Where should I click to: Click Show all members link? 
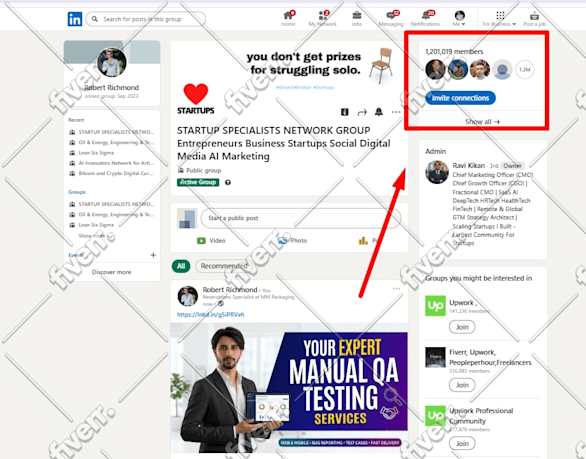tap(482, 121)
